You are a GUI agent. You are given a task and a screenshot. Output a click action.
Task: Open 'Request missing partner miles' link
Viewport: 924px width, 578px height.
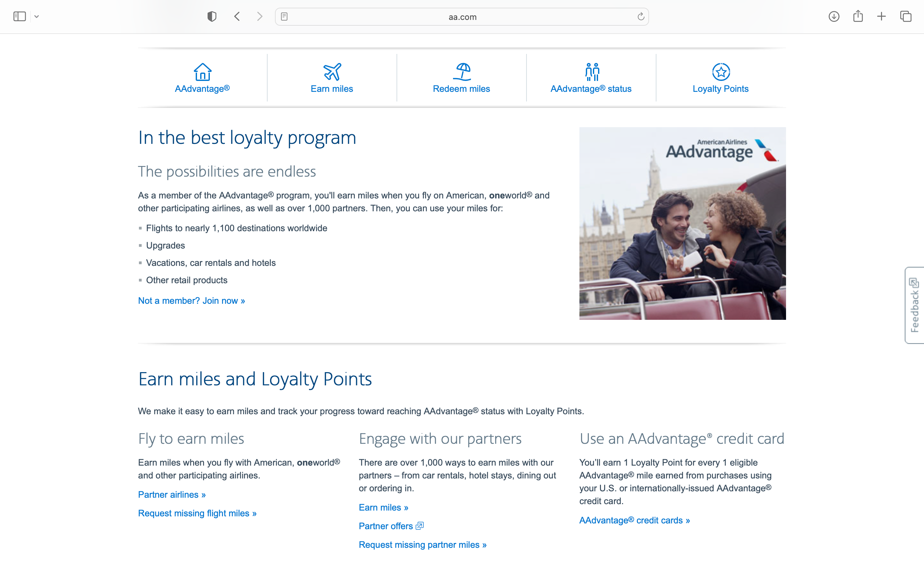coord(422,545)
